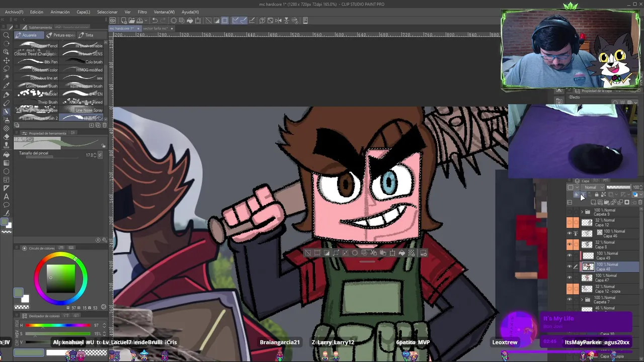Select the Pencil tool in toolbox
Screen dimensions: 644x362
tap(7, 103)
